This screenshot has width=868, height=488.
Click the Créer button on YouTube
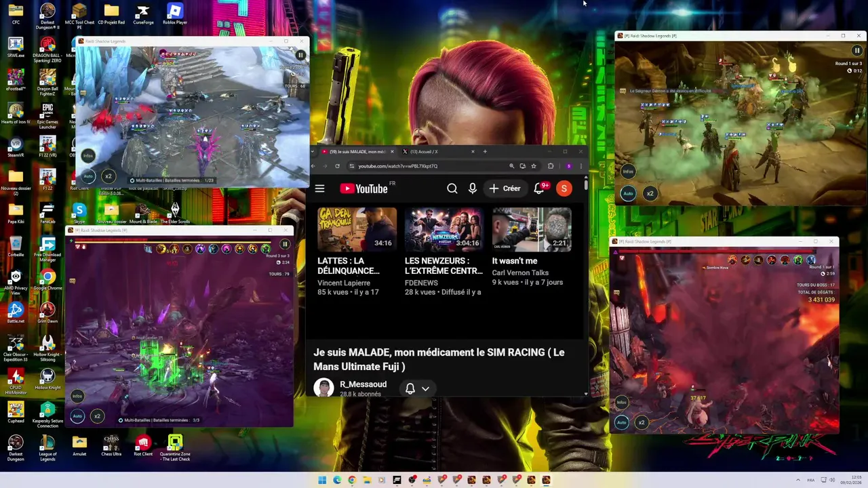coord(505,188)
